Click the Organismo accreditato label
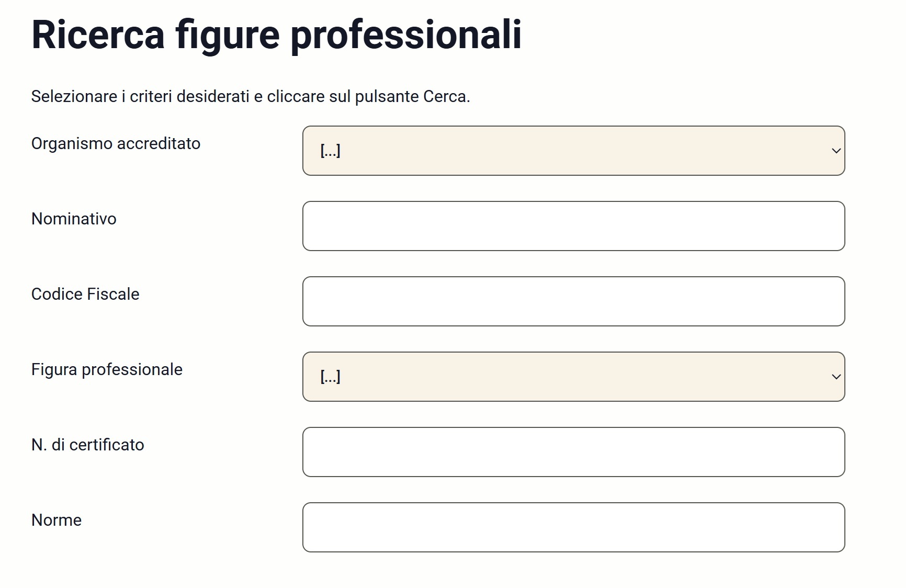 click(x=116, y=143)
